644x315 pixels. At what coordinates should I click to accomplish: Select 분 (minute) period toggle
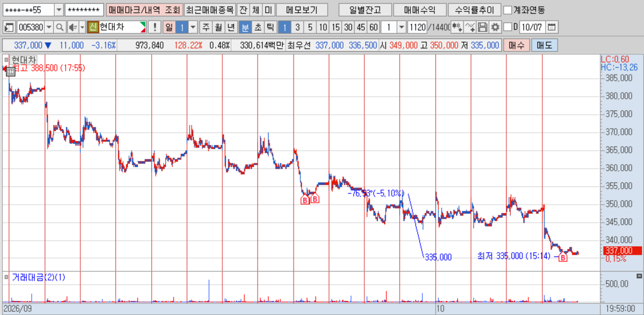244,27
